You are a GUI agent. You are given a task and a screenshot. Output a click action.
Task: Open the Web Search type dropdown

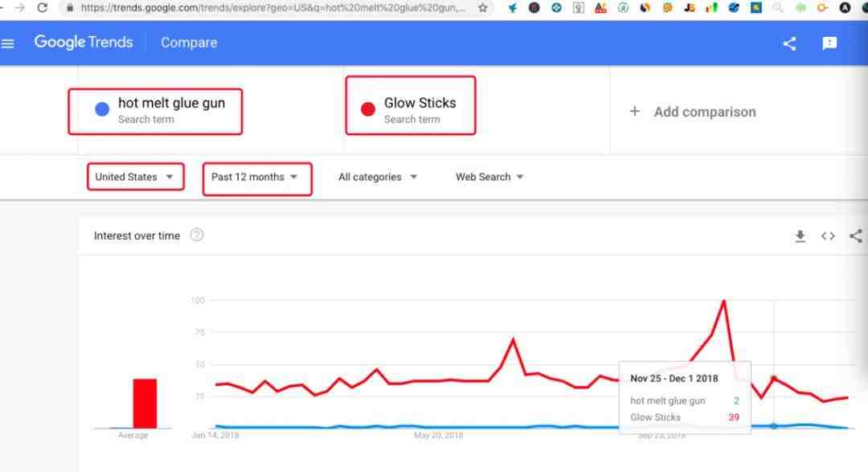click(x=489, y=177)
